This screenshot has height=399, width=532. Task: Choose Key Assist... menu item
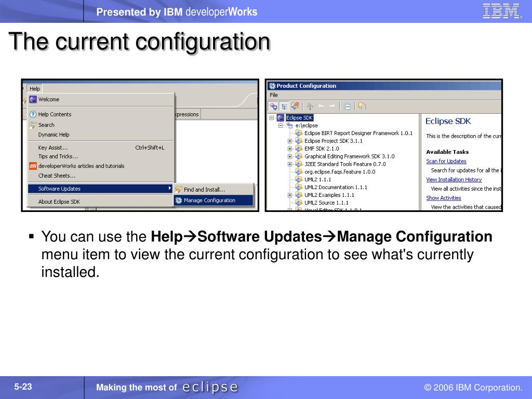pyautogui.click(x=101, y=148)
